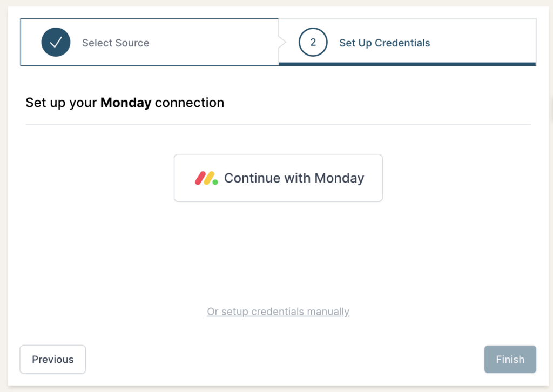Continue with Monday authentication

278,178
